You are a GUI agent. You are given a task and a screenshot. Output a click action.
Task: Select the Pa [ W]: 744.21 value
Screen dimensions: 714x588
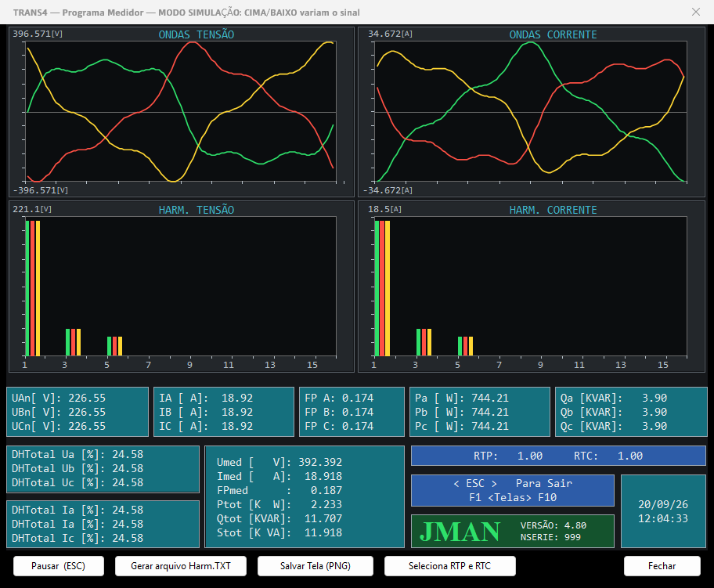pos(462,398)
